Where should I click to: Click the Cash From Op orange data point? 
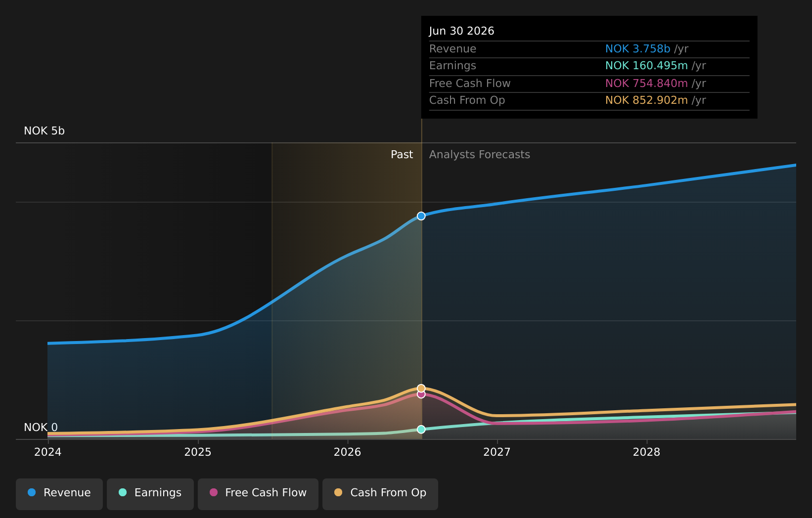click(x=421, y=388)
